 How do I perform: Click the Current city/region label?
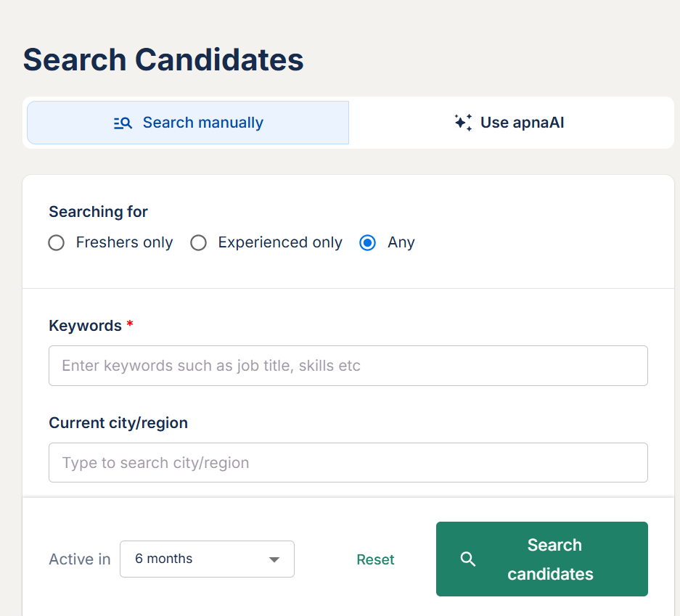118,423
